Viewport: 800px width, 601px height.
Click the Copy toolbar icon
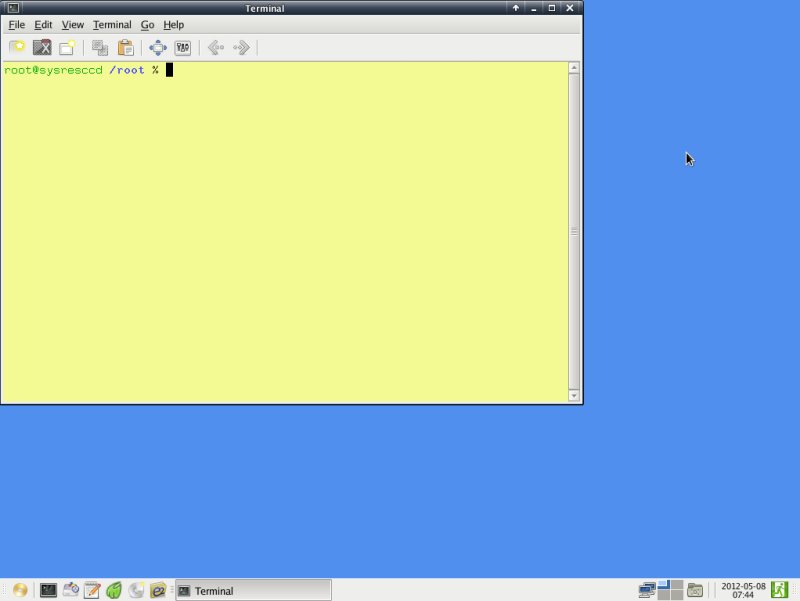pyautogui.click(x=99, y=47)
